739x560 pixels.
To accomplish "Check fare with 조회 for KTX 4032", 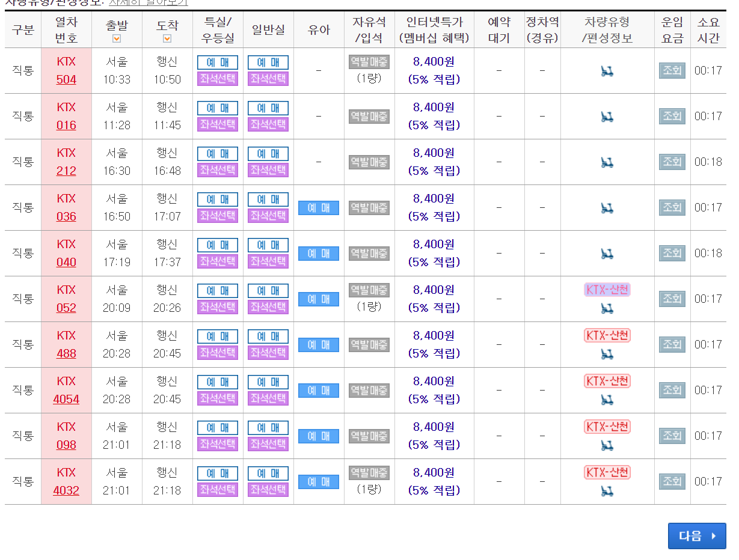I will pos(672,481).
